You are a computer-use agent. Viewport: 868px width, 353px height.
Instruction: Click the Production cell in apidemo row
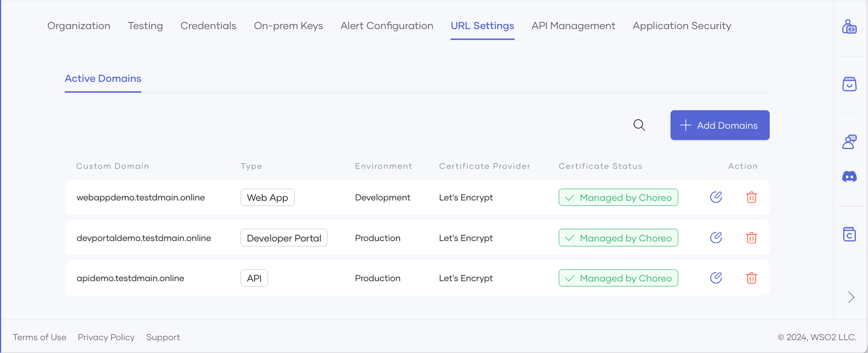click(x=377, y=278)
